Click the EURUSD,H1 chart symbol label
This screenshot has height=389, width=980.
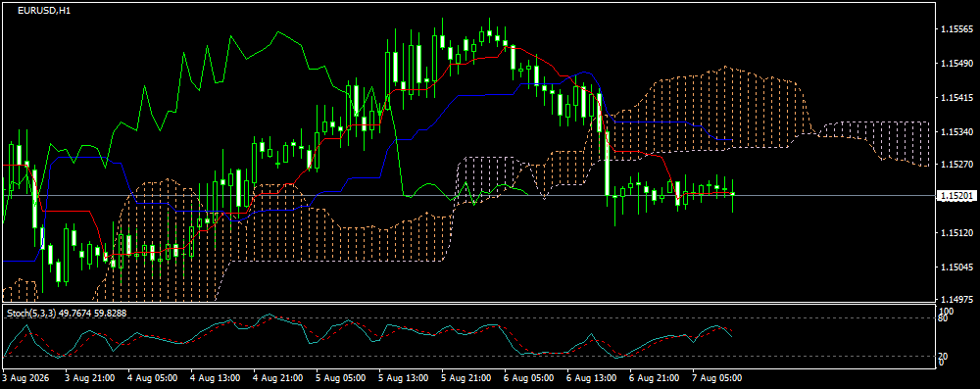44,11
